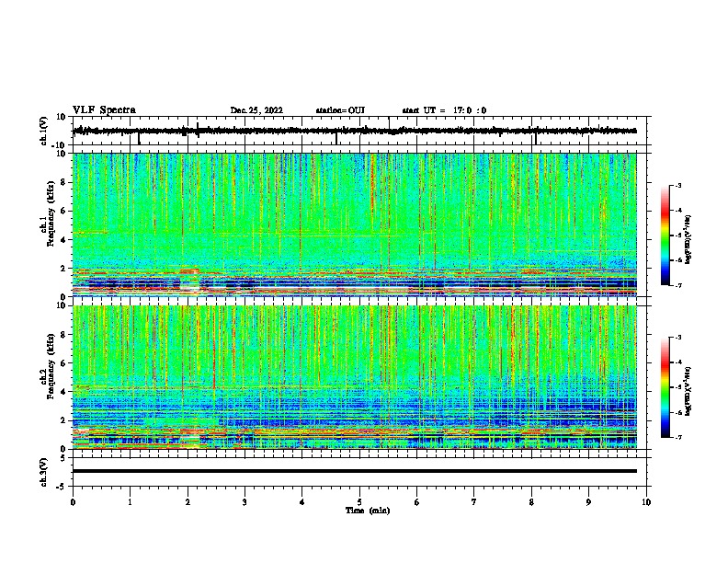Image resolution: width=728 pixels, height=563 pixels.
Task: Click the ch.1 color scale bar
Action: 665,236
